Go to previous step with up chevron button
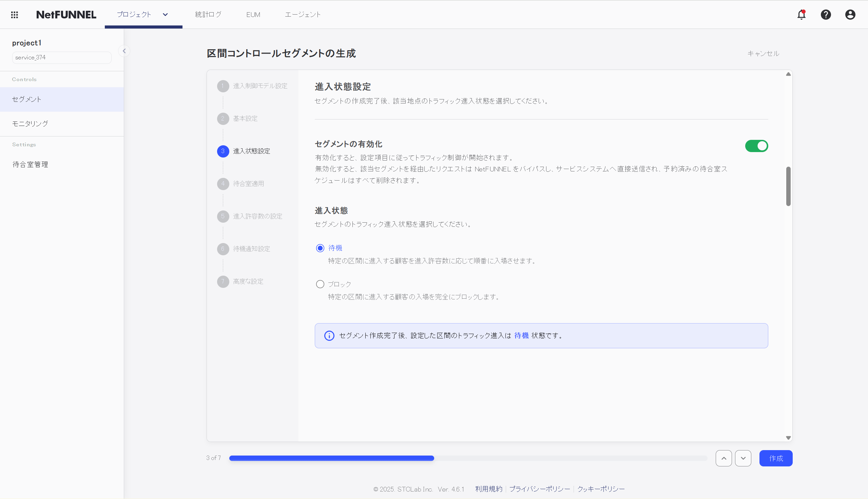Image resolution: width=868 pixels, height=499 pixels. point(724,458)
